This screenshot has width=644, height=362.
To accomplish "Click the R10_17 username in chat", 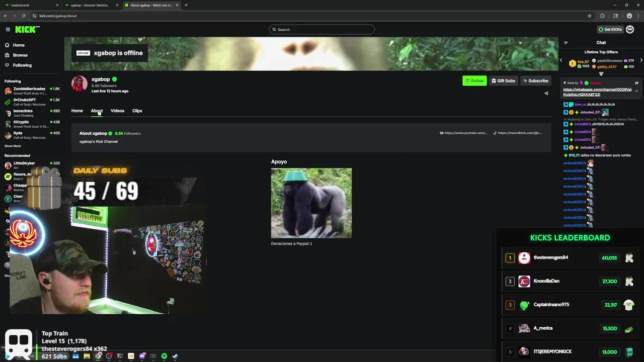I will pos(574,155).
